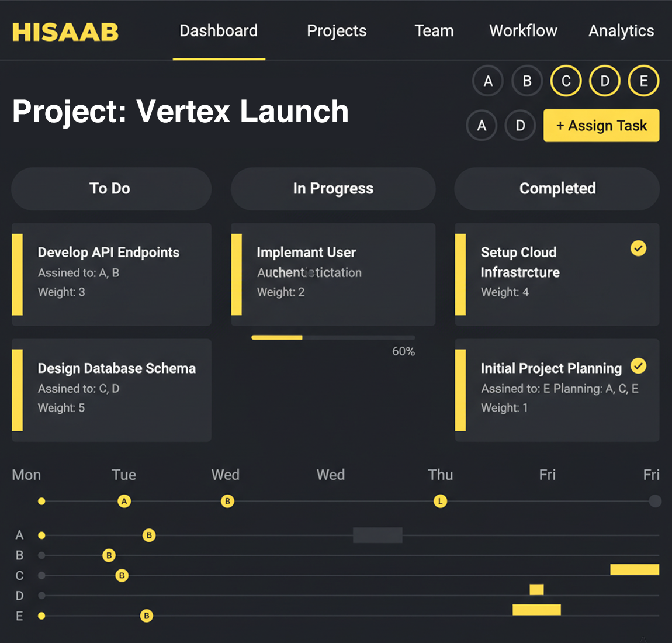
Task: Click avatar D in the second row
Action: (x=520, y=125)
